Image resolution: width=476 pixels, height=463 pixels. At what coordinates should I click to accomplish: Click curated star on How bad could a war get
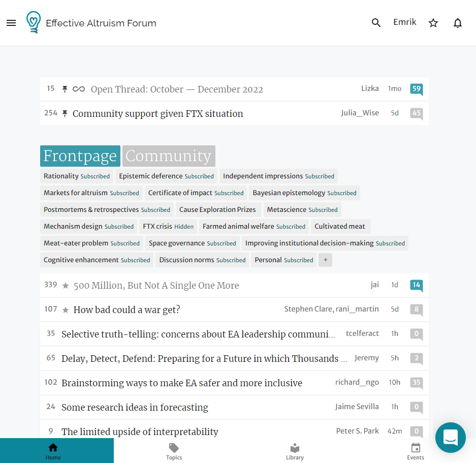click(65, 310)
